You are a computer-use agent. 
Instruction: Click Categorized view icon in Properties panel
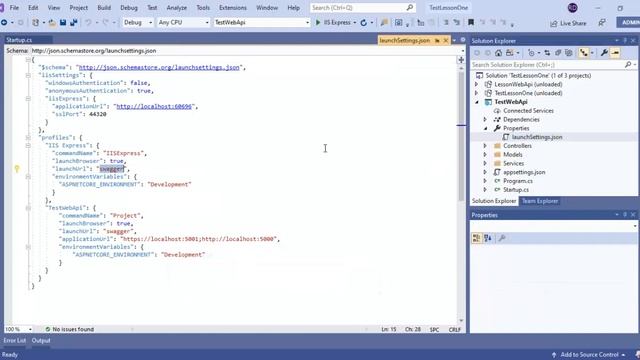[x=476, y=238]
